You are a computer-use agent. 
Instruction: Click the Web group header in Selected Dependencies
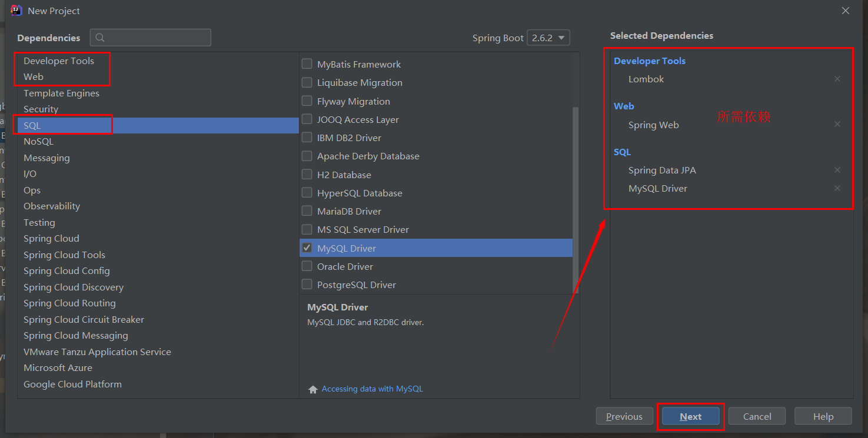[x=624, y=106]
